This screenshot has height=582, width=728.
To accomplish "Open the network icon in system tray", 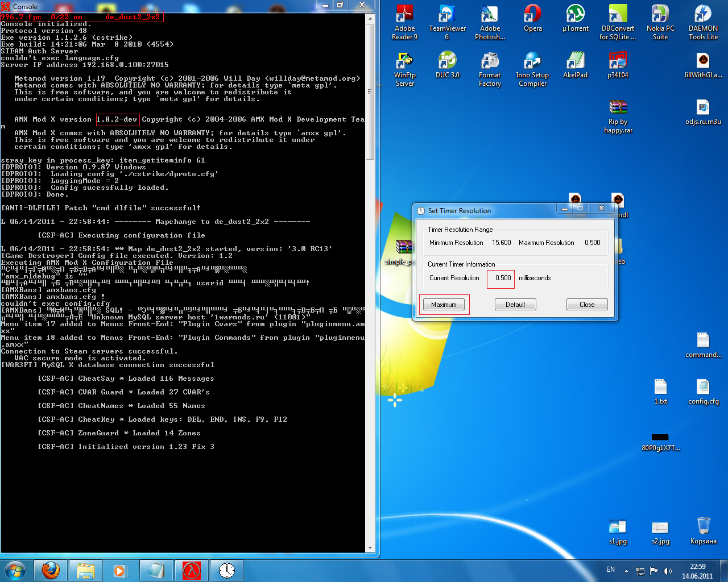I will (x=640, y=571).
